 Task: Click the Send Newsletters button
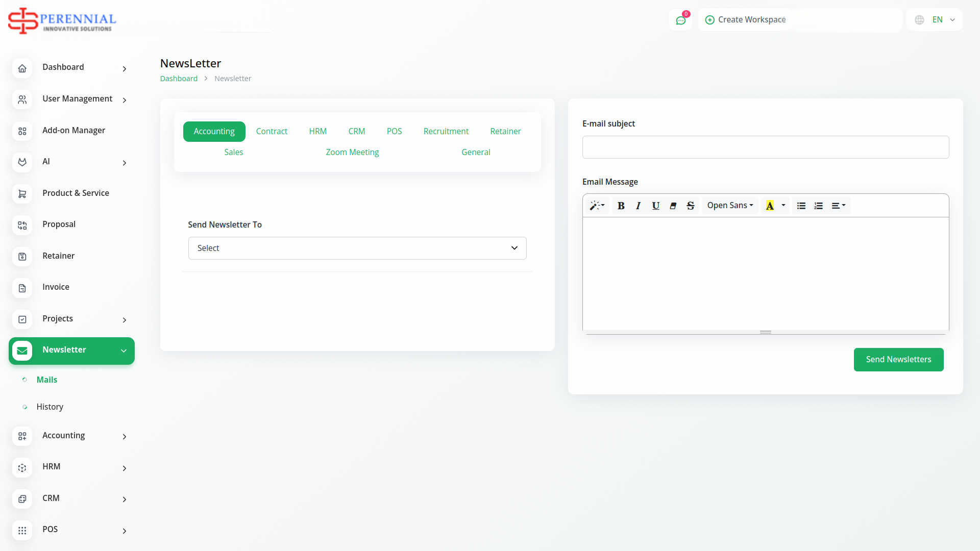pyautogui.click(x=898, y=360)
